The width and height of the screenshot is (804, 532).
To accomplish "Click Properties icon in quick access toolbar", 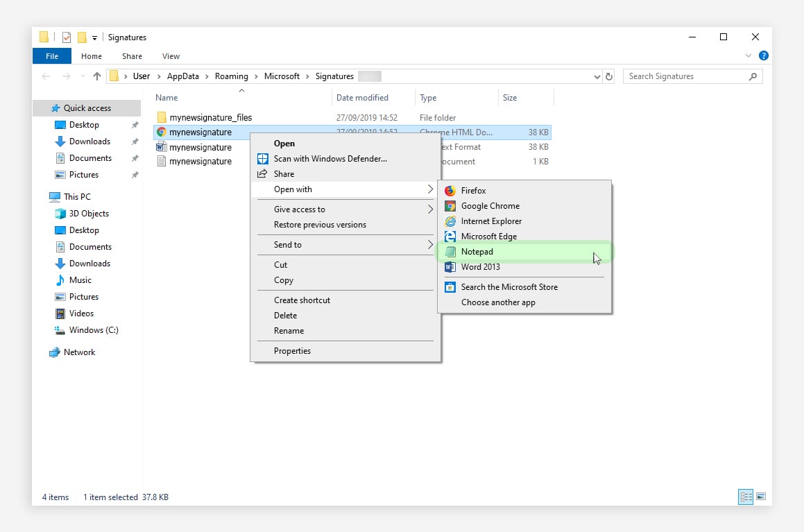I will 66,37.
